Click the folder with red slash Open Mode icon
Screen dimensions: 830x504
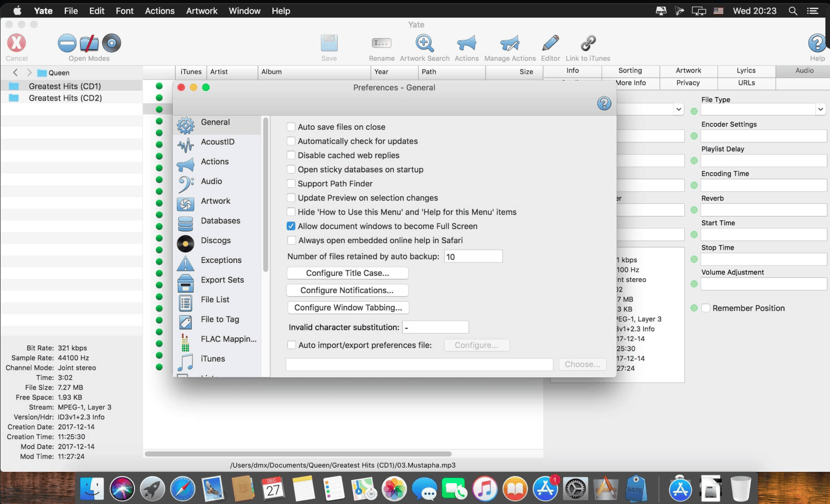point(89,43)
